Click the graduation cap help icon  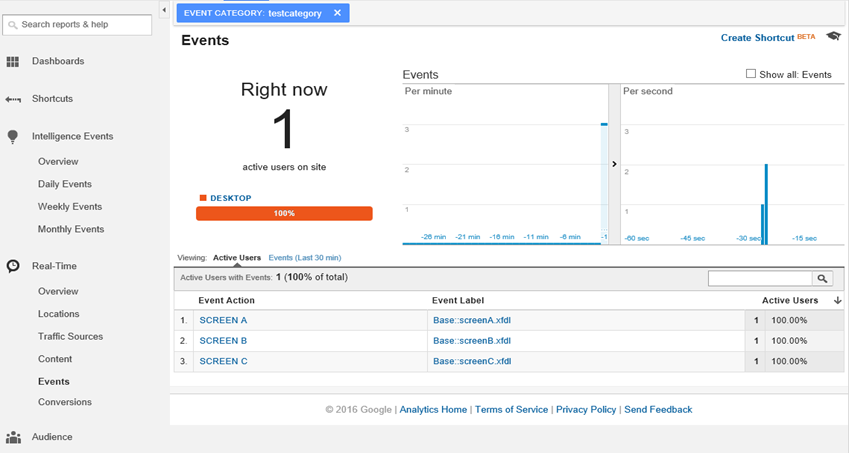pos(833,36)
